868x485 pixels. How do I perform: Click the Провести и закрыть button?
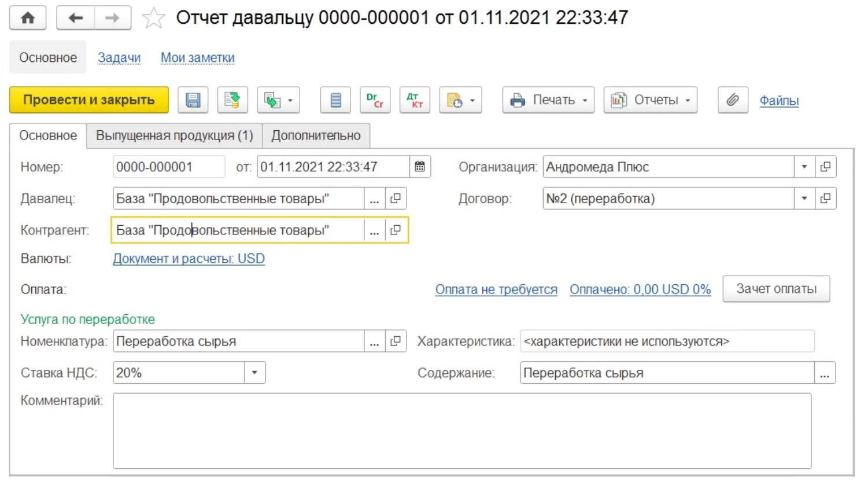(x=89, y=100)
